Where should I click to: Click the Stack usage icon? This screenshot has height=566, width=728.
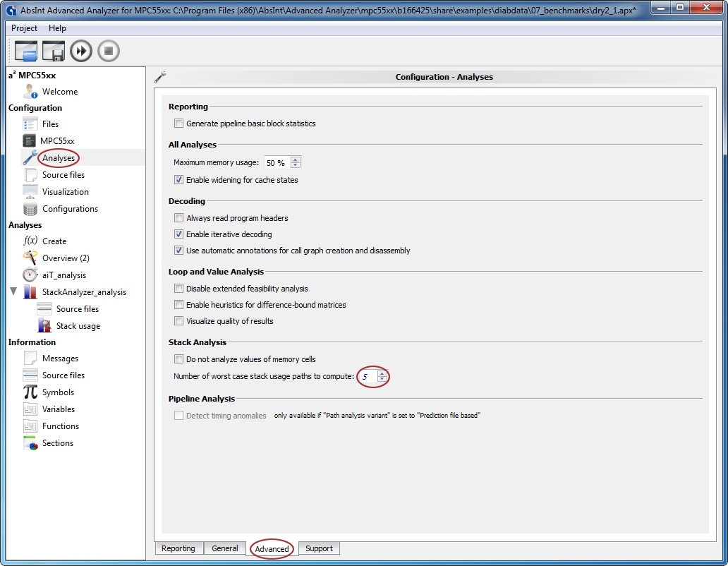pos(44,326)
